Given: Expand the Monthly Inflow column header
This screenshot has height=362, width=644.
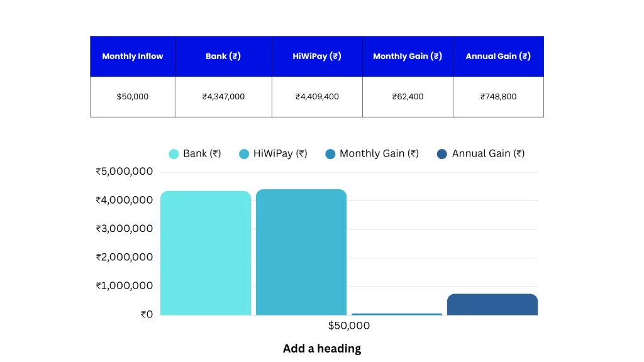Looking at the screenshot, I should click(133, 56).
